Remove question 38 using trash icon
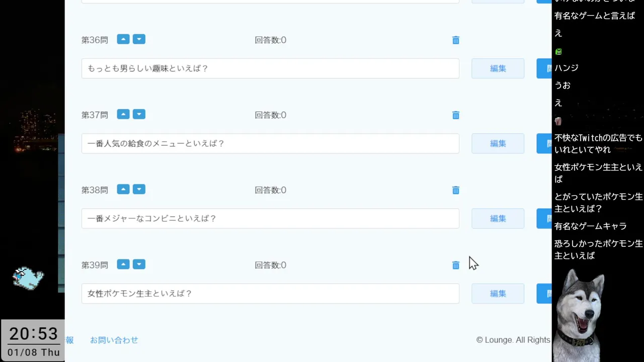This screenshot has height=362, width=644. (x=456, y=190)
